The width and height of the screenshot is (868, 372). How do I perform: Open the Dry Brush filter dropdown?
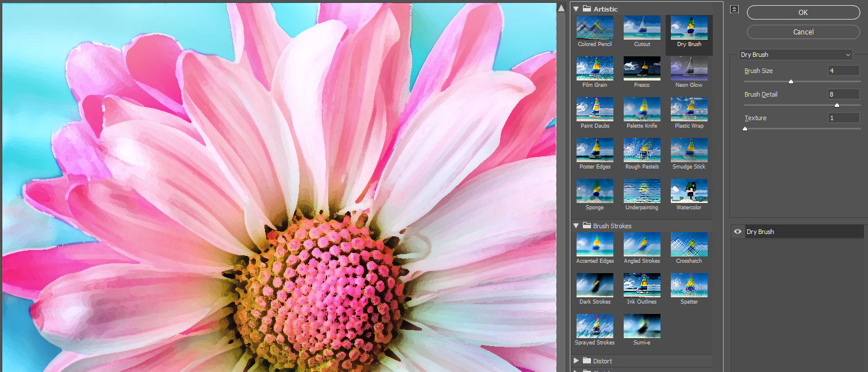pyautogui.click(x=795, y=55)
